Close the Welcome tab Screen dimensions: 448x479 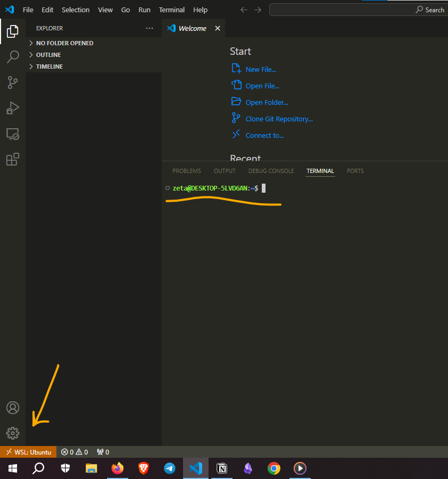tap(217, 28)
